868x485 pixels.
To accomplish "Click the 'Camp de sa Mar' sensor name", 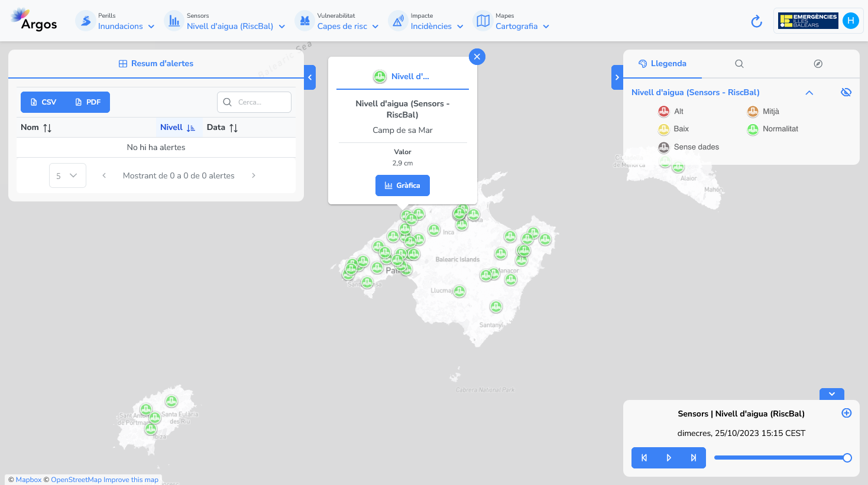I will tap(403, 130).
